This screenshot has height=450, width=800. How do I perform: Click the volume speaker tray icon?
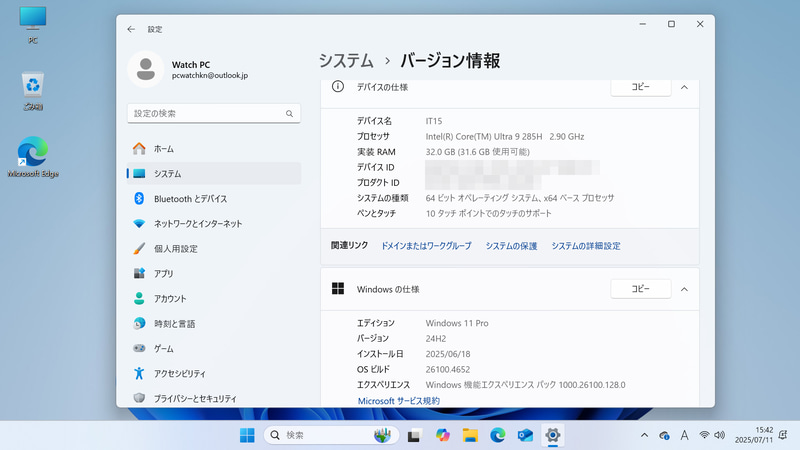click(x=719, y=435)
